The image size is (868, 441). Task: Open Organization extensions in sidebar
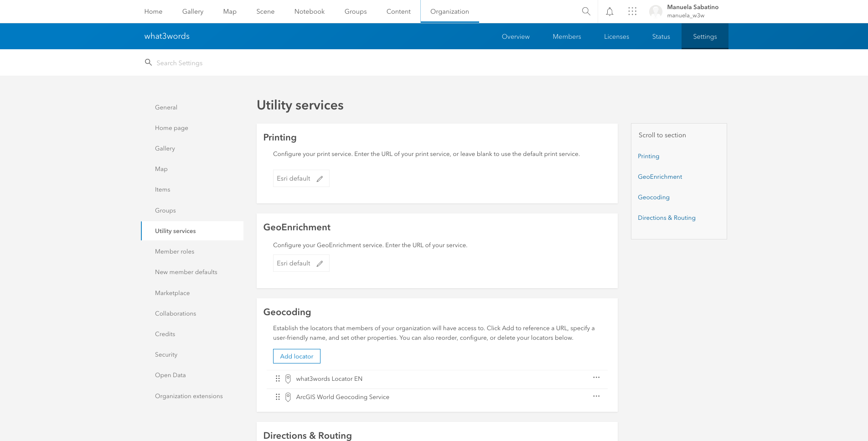189,396
